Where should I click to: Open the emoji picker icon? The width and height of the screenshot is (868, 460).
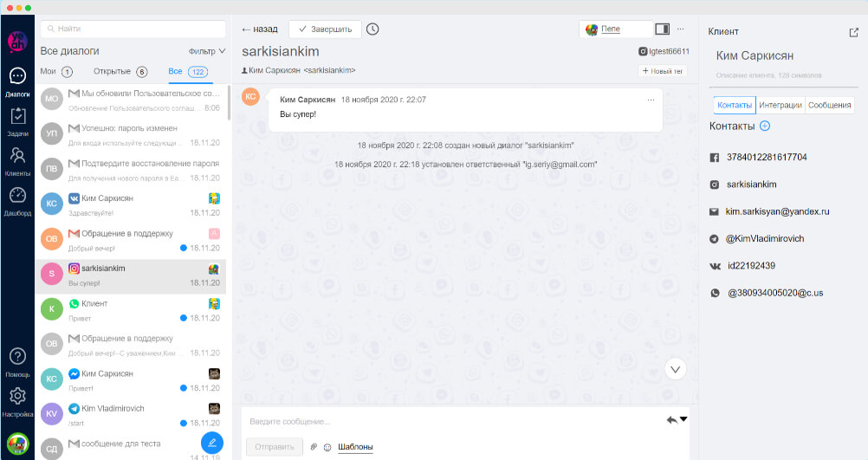[327, 447]
